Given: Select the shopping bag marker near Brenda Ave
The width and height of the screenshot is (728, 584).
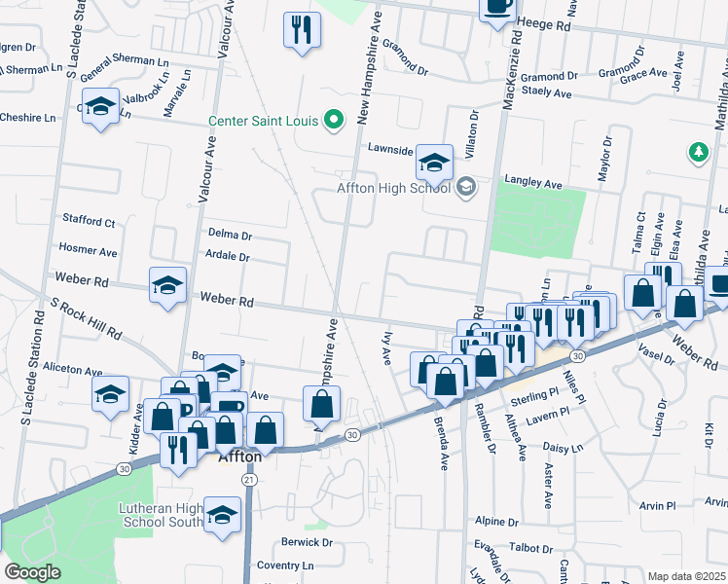Looking at the screenshot, I should pyautogui.click(x=445, y=383).
